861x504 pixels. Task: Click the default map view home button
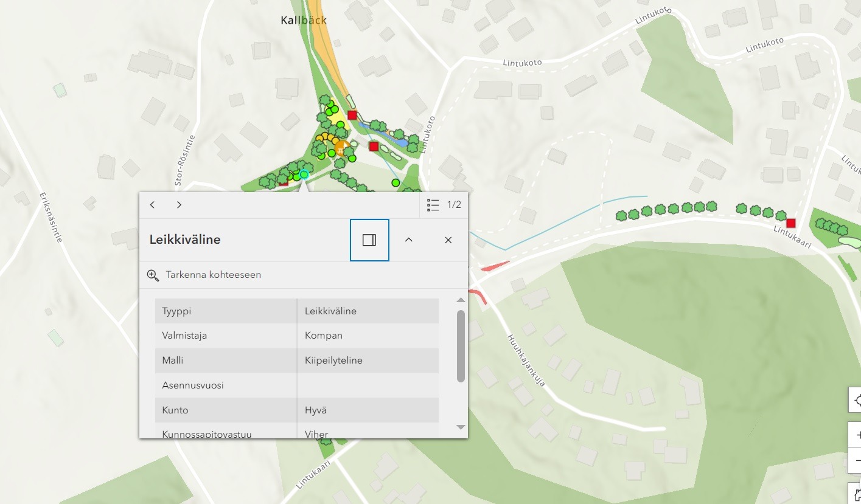(x=857, y=492)
